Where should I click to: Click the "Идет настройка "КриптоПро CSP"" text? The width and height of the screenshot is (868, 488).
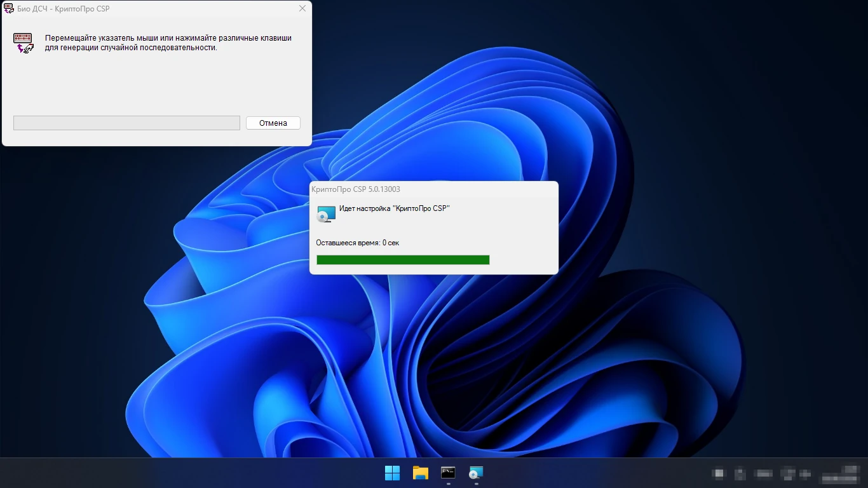395,208
